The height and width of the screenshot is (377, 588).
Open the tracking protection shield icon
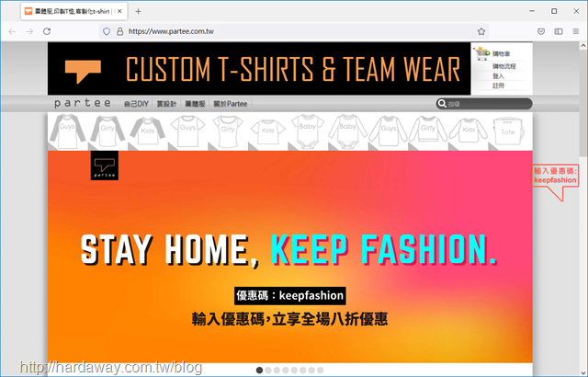(x=107, y=31)
